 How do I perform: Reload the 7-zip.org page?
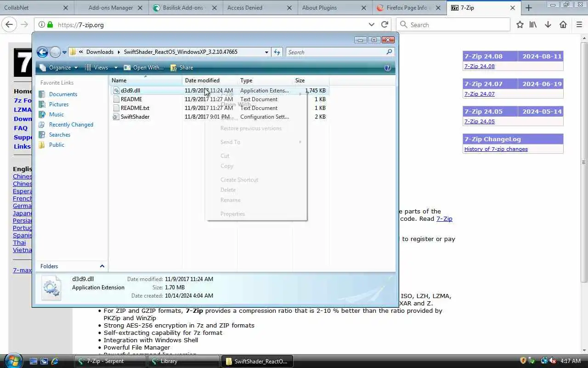[384, 25]
